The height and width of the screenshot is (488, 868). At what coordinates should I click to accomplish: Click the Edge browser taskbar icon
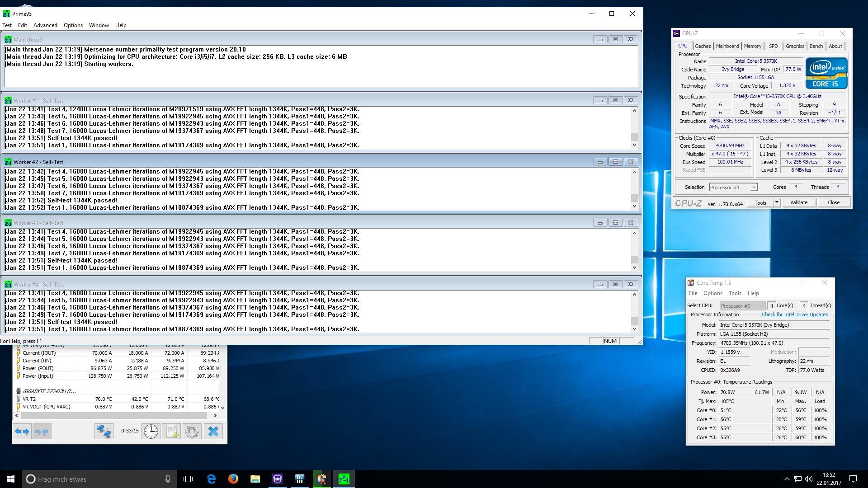[x=211, y=479]
